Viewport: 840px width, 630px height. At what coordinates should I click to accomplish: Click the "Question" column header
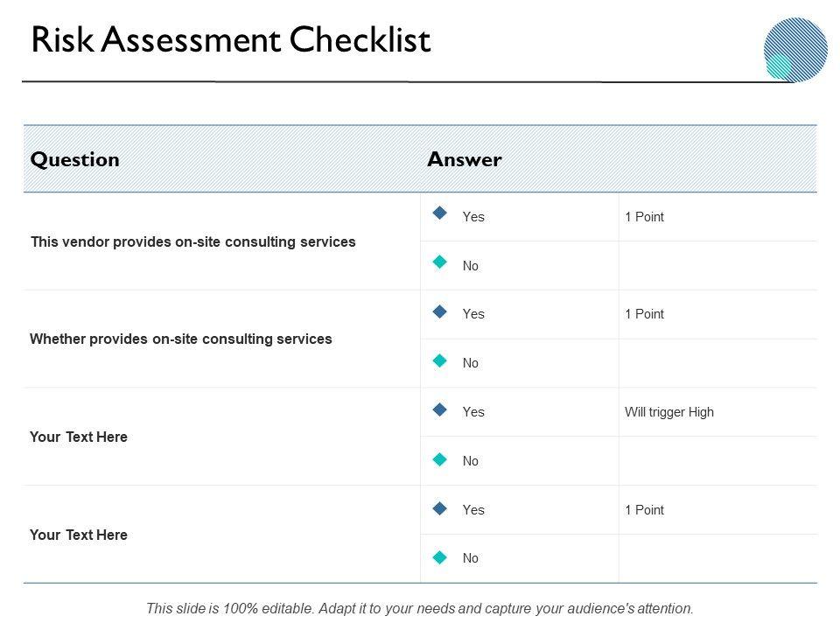tap(75, 159)
